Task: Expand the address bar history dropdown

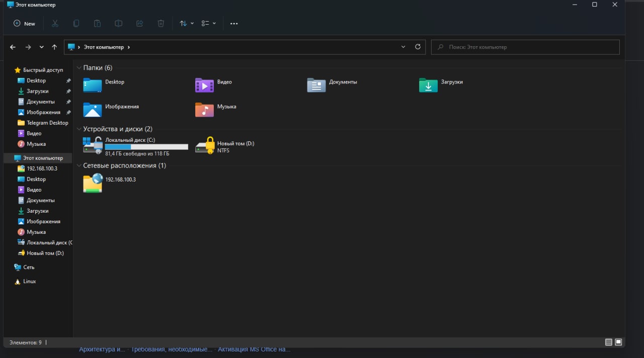Action: pos(403,47)
